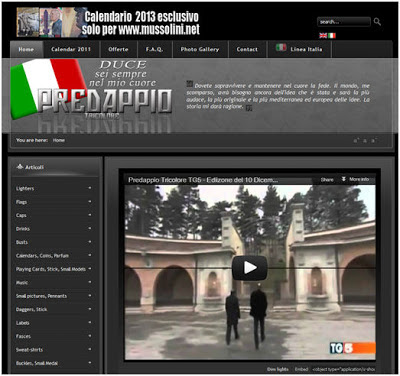Screen dimensions: 400x376
Task: Switch language with the UK flag icon
Action: [x=323, y=35]
